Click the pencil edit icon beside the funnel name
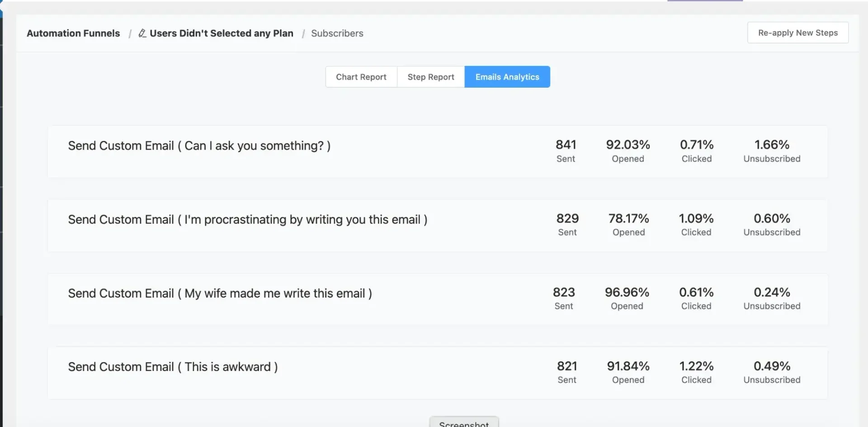This screenshot has width=868, height=427. pyautogui.click(x=142, y=33)
